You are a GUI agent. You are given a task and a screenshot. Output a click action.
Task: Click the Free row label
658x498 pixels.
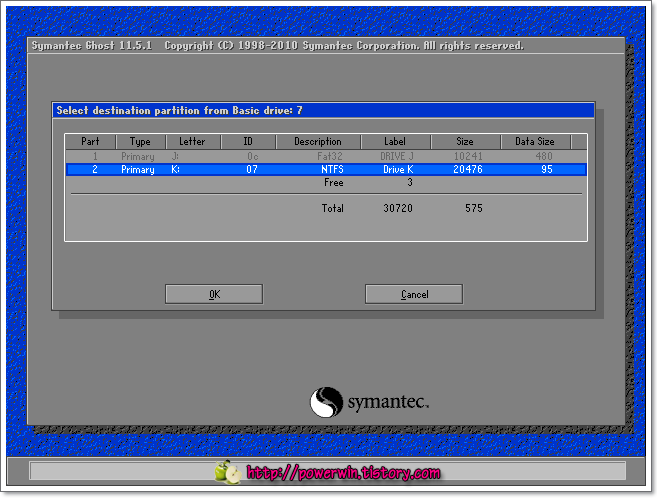[x=334, y=183]
